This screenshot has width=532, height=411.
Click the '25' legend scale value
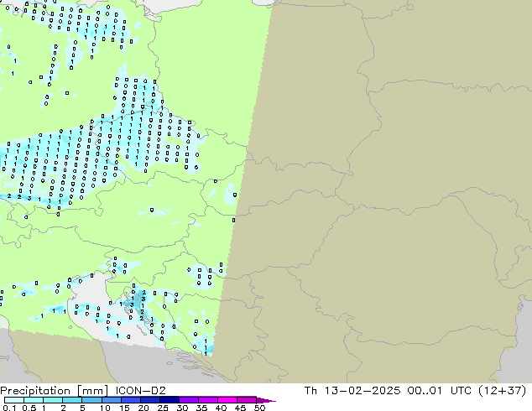point(163,408)
